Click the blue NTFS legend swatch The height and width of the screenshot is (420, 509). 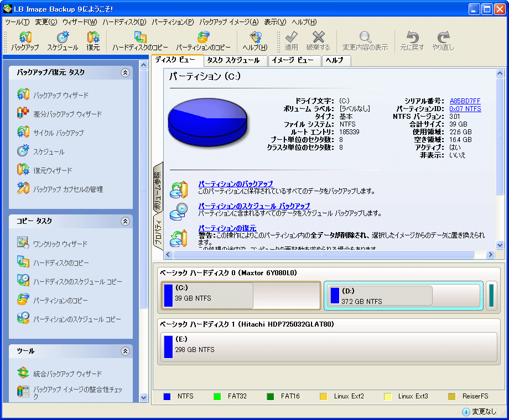click(x=167, y=396)
